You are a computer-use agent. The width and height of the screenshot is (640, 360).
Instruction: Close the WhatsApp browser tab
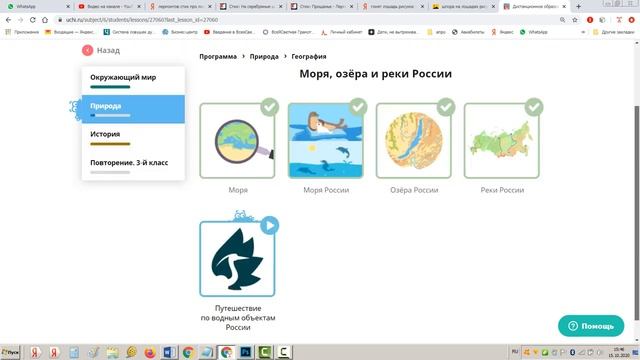[x=68, y=7]
